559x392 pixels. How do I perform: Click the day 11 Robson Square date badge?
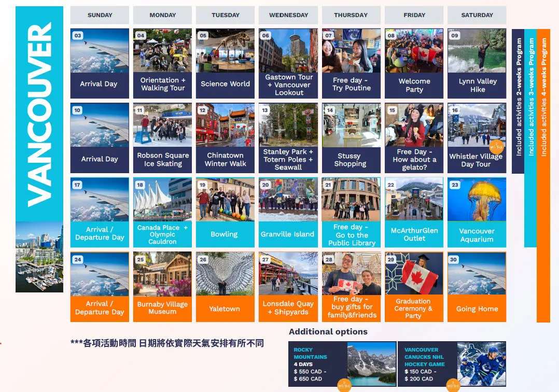coord(140,110)
